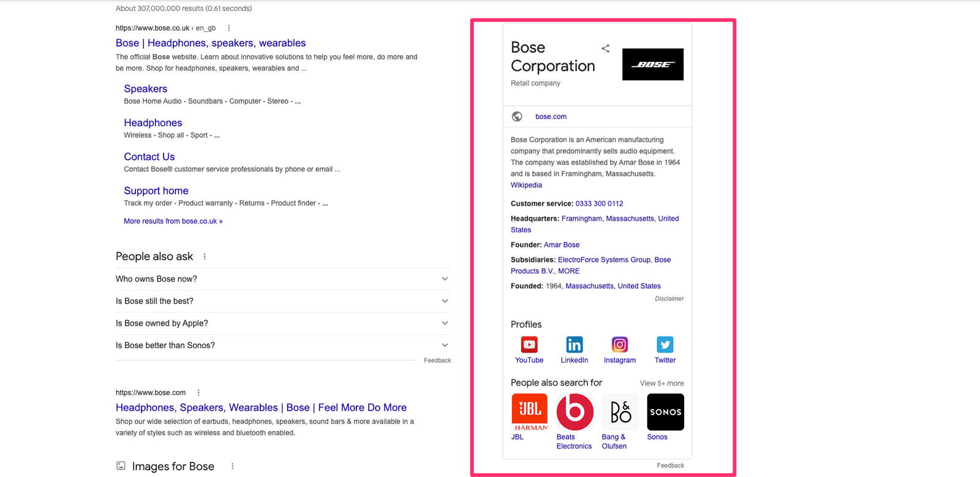Click Feedback under People also ask
The height and width of the screenshot is (477, 980).
(437, 361)
